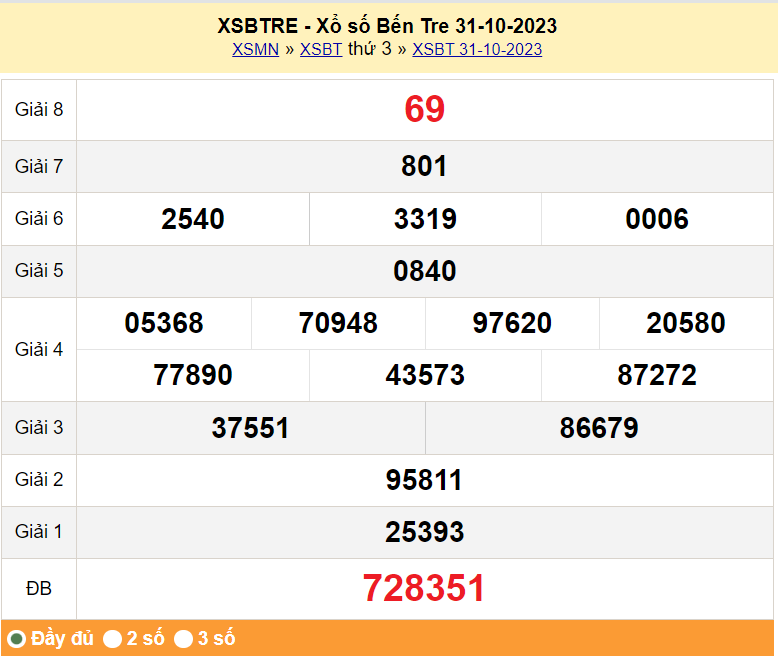
Task: Select the Đầy đủ radio option
Action: tap(17, 638)
